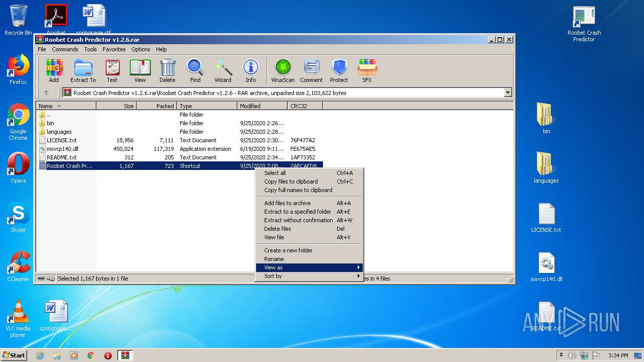Choose Create a new folder

coord(309,250)
